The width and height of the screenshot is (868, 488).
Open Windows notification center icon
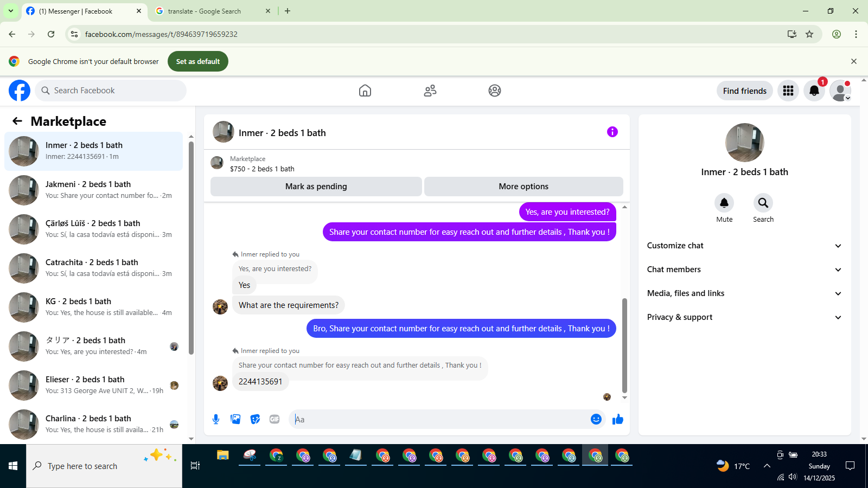click(x=850, y=466)
